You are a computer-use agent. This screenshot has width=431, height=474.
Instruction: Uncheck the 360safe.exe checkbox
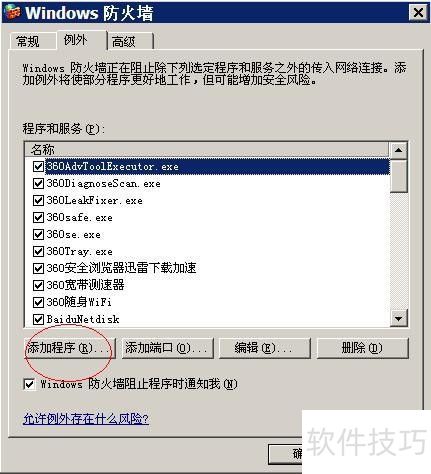point(38,217)
